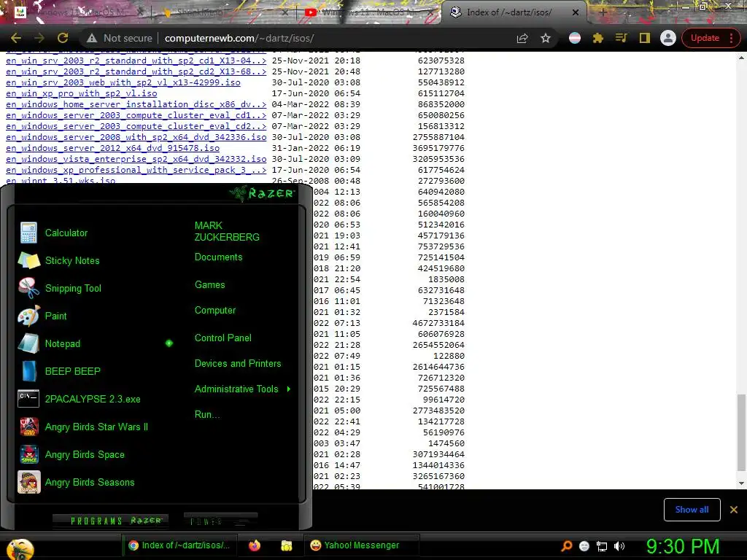Click the start orb button
The image size is (747, 560).
[x=19, y=549]
